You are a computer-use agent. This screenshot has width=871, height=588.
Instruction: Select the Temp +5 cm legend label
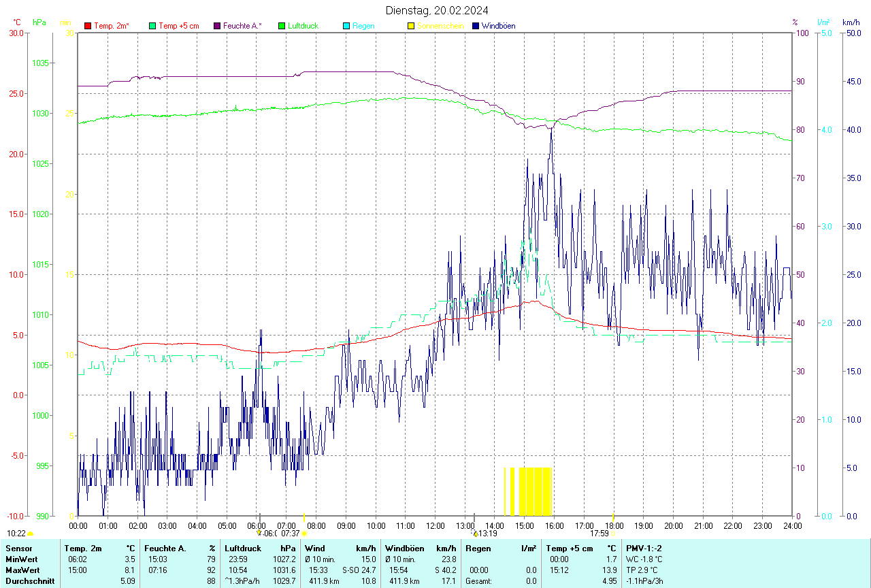(x=179, y=26)
